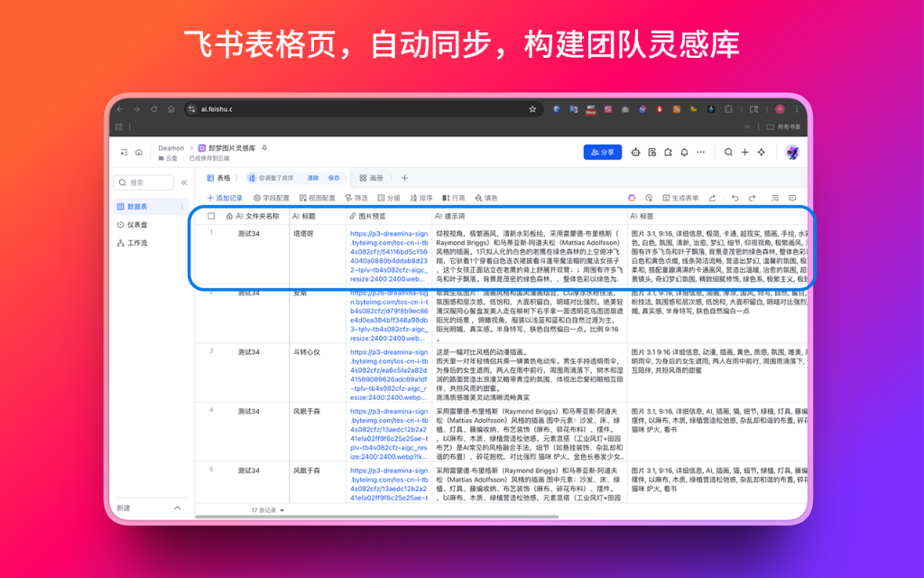The image size is (924, 578).
Task: Open notifications via the bell icon
Action: pyautogui.click(x=684, y=152)
